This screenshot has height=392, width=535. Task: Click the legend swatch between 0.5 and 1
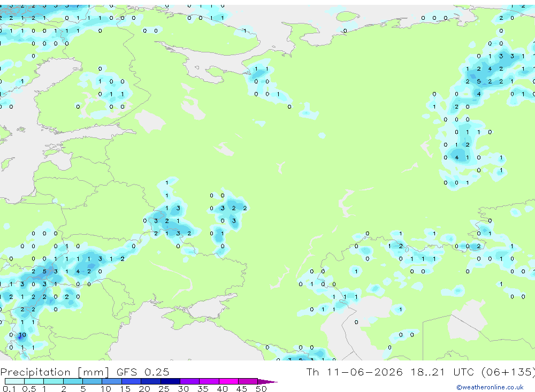(34, 381)
